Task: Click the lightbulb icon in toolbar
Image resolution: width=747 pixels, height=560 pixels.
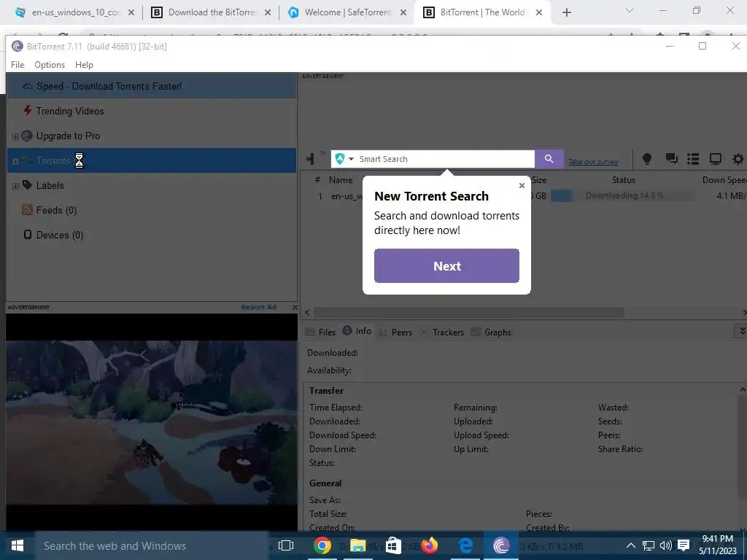Action: click(646, 159)
